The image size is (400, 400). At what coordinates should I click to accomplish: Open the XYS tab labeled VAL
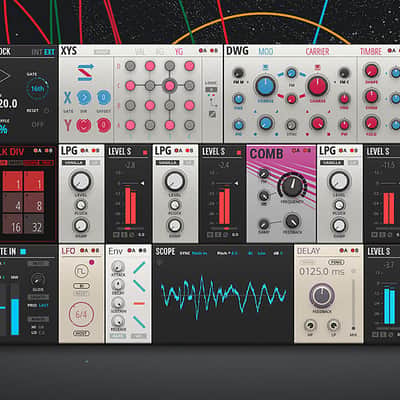click(140, 52)
